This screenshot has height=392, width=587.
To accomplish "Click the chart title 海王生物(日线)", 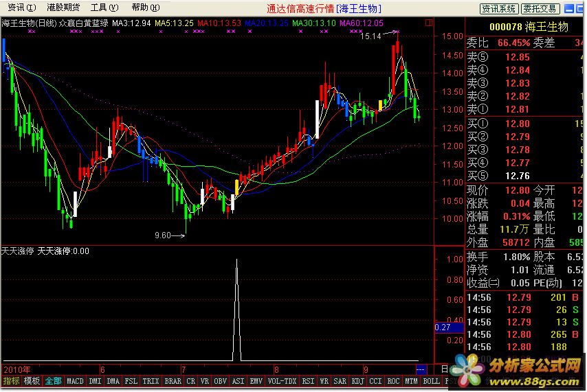I will click(x=29, y=23).
